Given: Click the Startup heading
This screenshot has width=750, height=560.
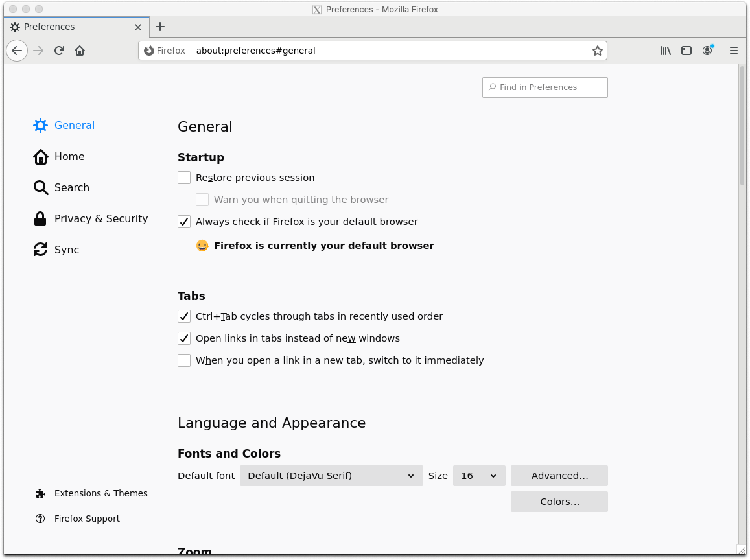Looking at the screenshot, I should pos(201,157).
